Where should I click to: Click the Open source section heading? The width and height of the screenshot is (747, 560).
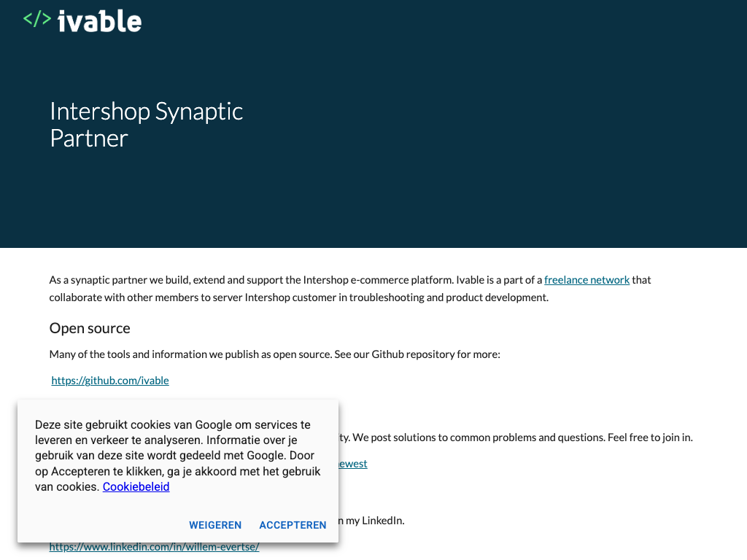pyautogui.click(x=90, y=328)
